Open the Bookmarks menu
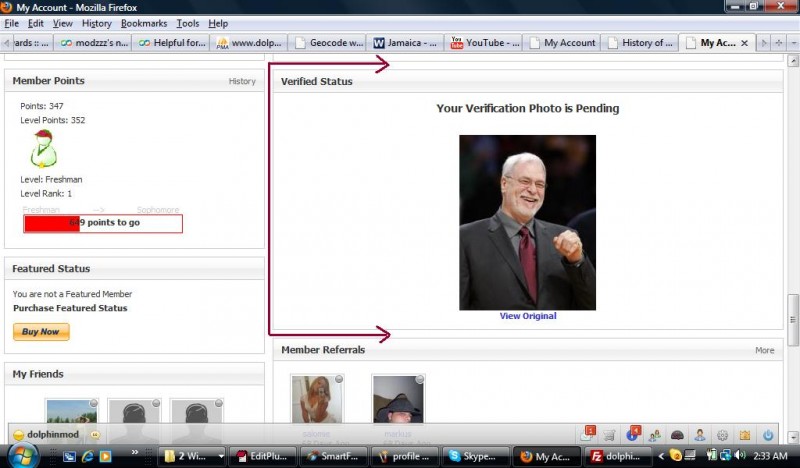The height and width of the screenshot is (468, 800). coord(144,23)
